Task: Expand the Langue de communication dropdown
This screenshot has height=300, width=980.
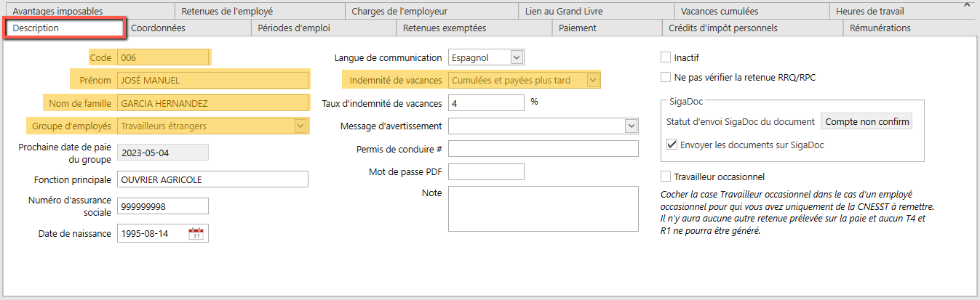Action: coord(517,57)
